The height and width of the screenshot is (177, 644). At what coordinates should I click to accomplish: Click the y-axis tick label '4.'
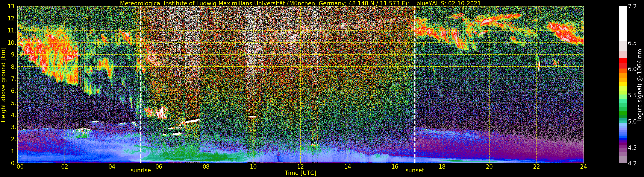(13, 115)
